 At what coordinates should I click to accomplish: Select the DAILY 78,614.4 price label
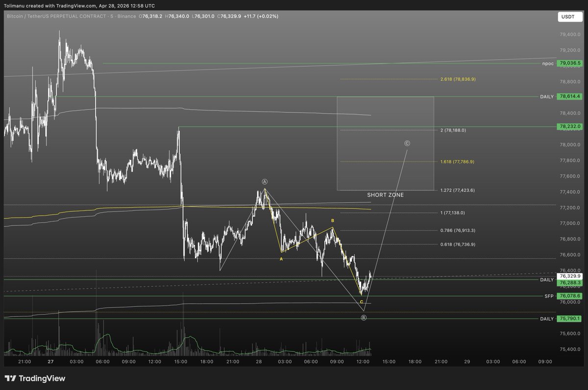(570, 97)
